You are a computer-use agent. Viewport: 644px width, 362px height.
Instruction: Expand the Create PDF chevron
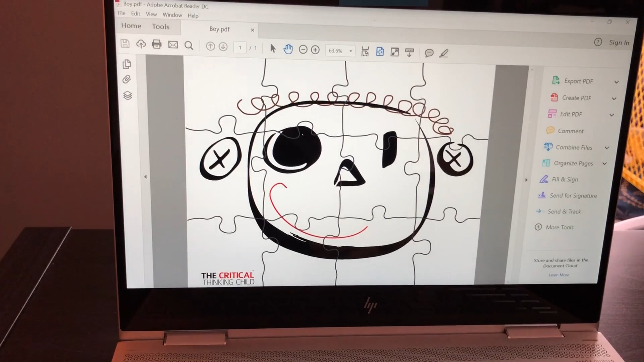[x=614, y=99]
